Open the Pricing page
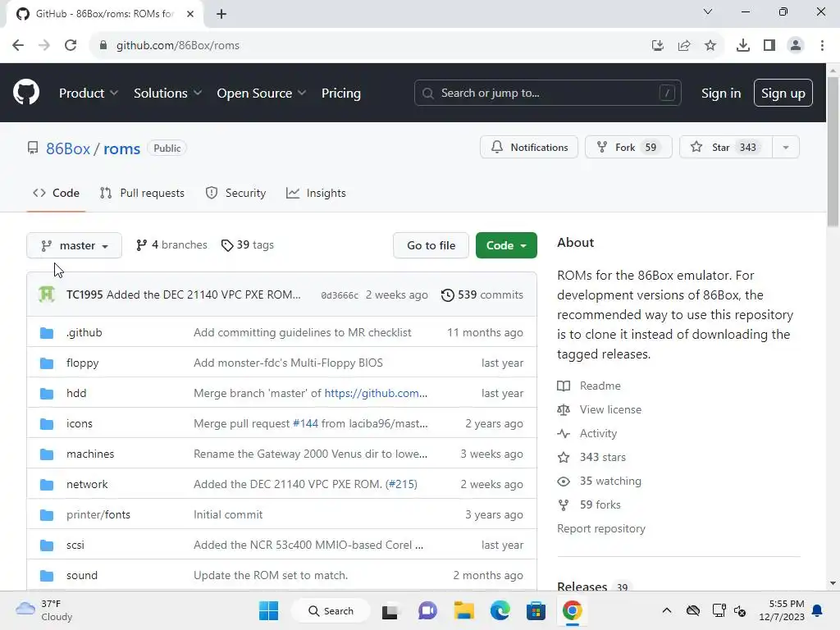The height and width of the screenshot is (630, 840). [341, 94]
